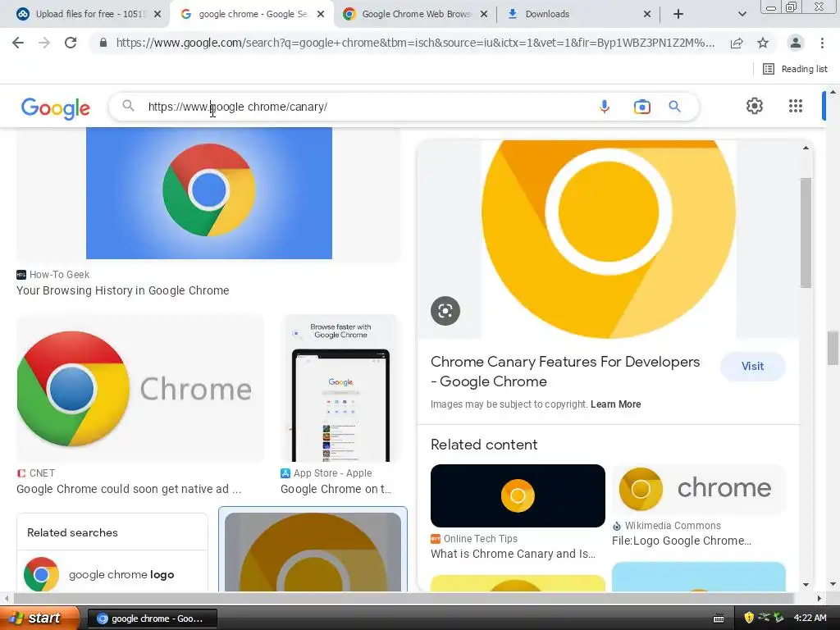This screenshot has height=630, width=840.
Task: Open CNET Chrome logo thumbnail
Action: (139, 389)
